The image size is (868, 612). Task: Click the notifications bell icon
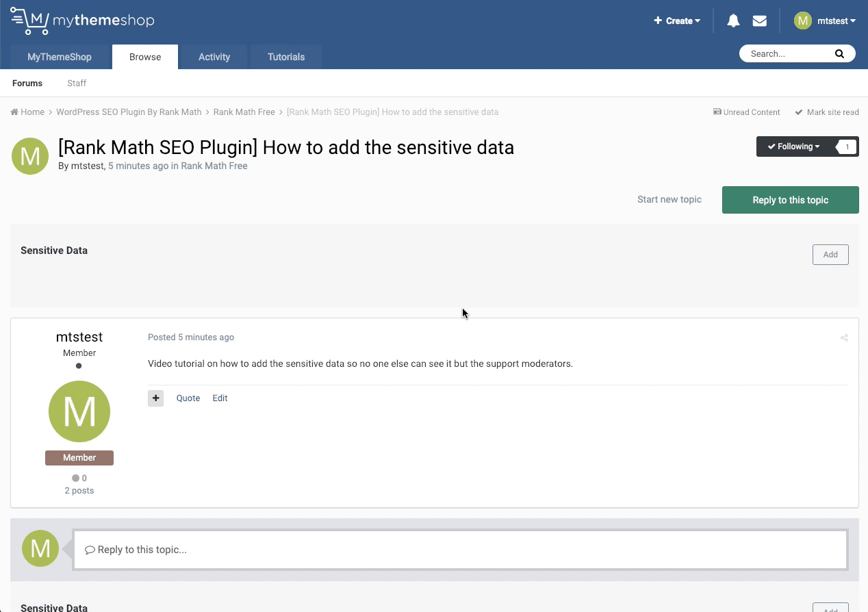click(733, 21)
